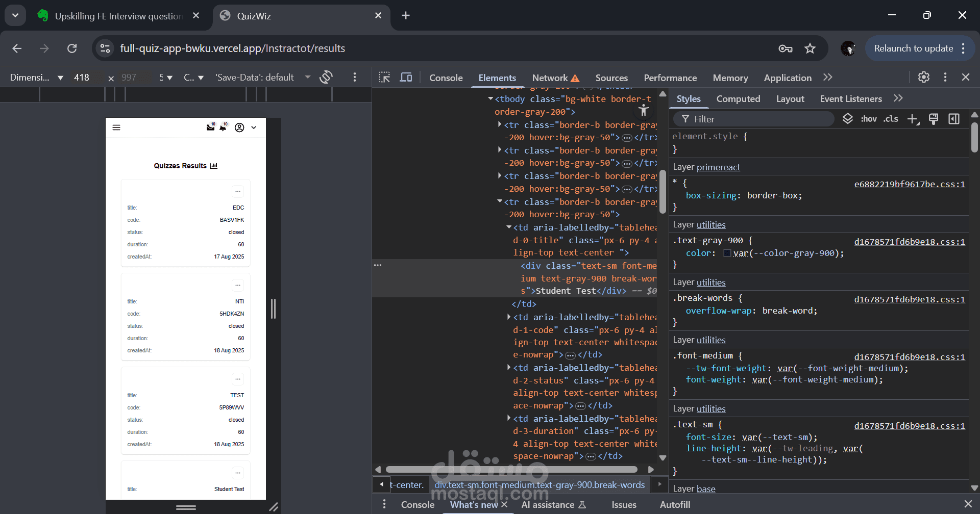Expand the td tablehead-3-duration node
The height and width of the screenshot is (514, 980).
pos(509,419)
